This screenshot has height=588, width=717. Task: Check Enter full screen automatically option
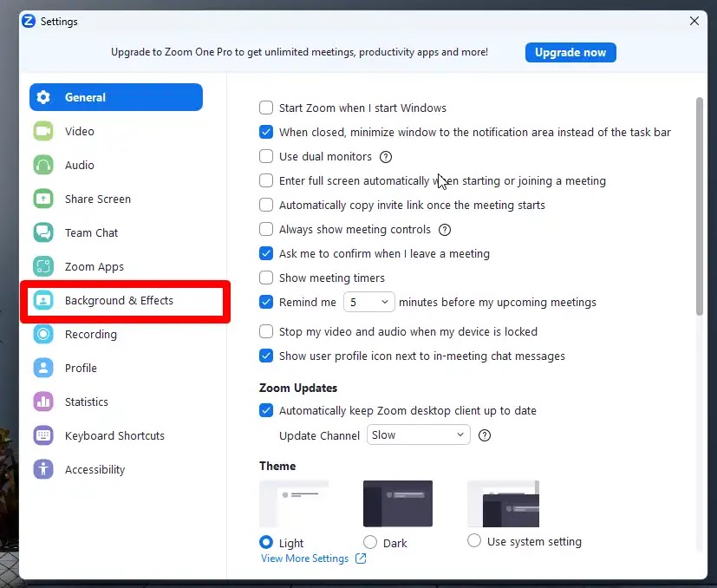click(x=266, y=180)
